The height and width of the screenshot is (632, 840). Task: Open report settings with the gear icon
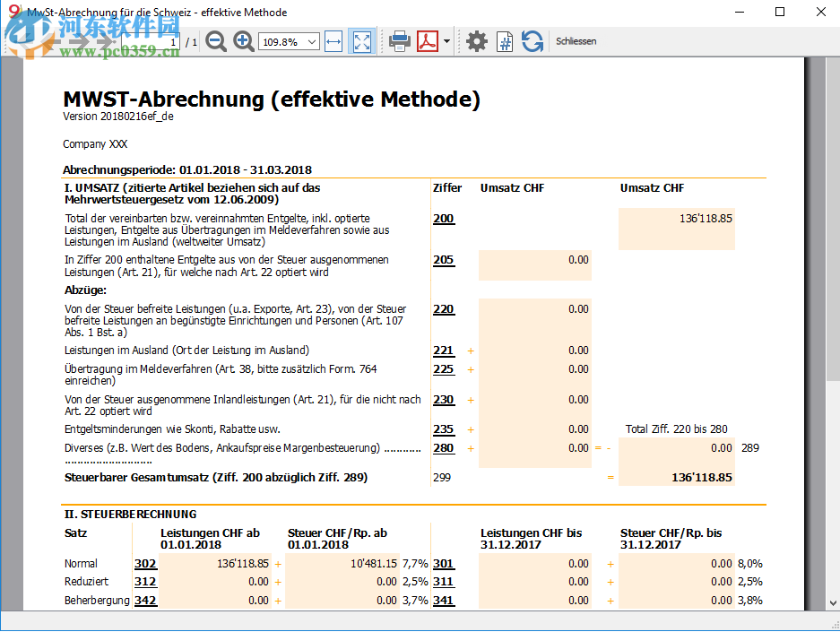click(476, 41)
